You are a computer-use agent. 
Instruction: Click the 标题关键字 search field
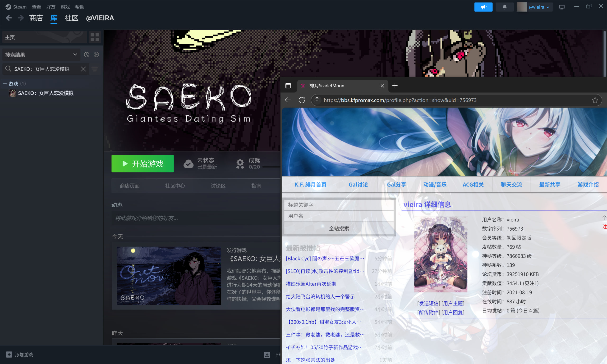[x=339, y=205]
